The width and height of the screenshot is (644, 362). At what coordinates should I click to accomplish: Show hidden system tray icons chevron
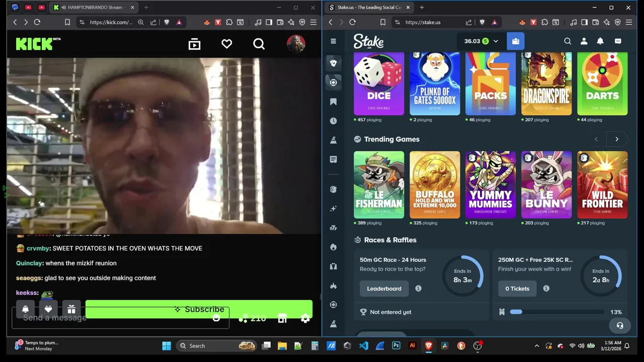coord(536,346)
